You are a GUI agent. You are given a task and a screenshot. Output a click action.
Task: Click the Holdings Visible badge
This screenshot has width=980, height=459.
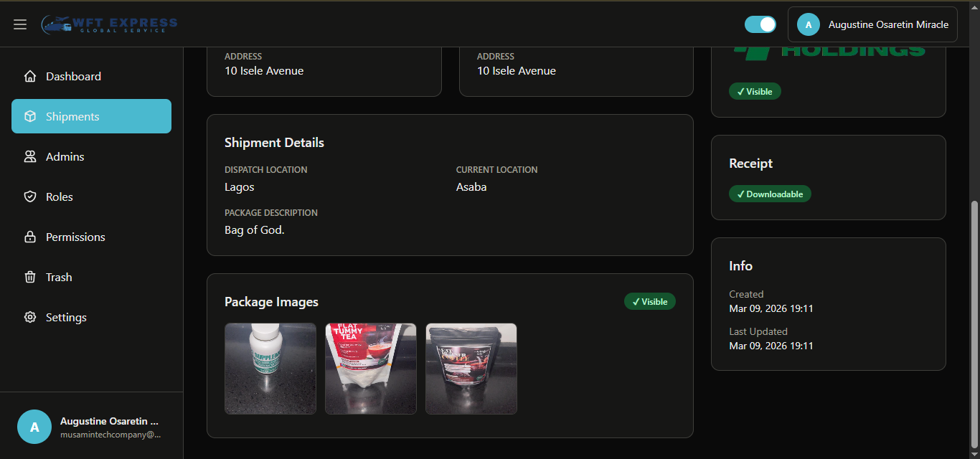(755, 91)
